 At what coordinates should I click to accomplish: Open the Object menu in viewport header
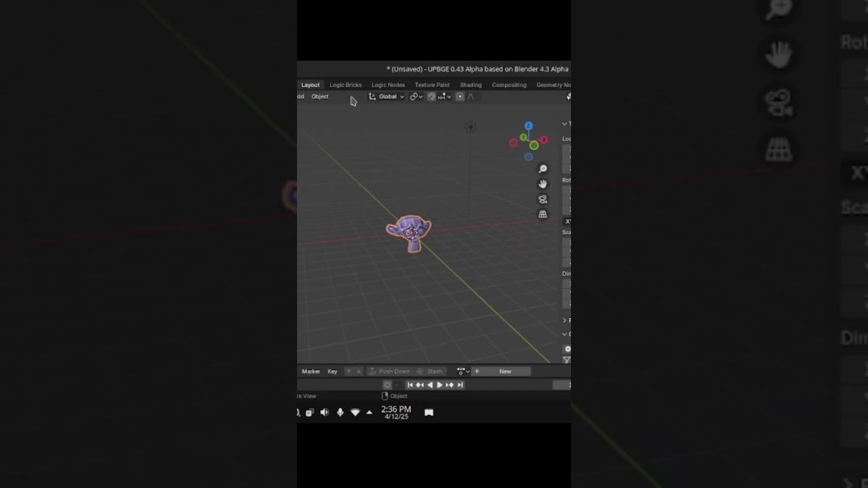point(320,96)
